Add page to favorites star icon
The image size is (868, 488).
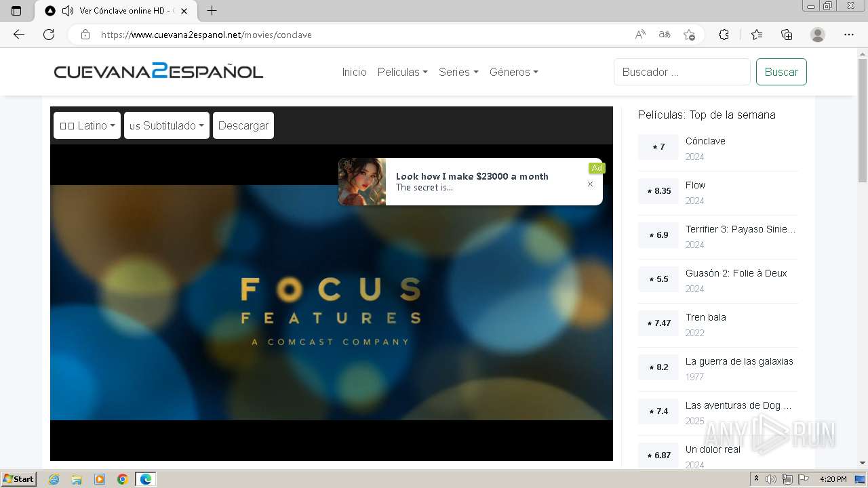click(x=689, y=35)
